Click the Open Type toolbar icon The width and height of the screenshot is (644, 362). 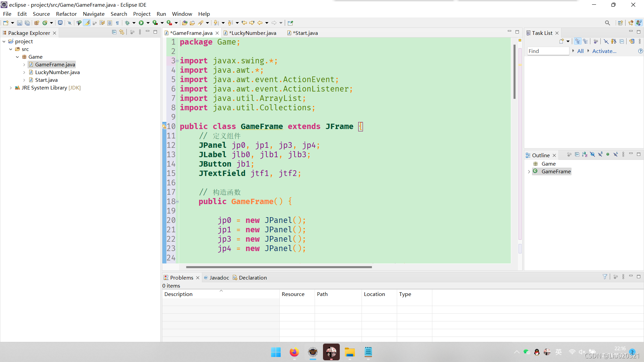tap(184, 23)
